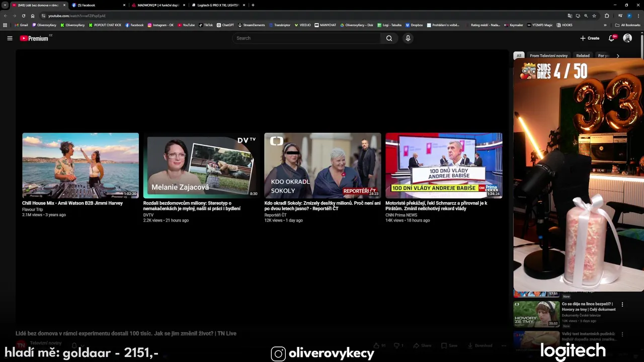Go back using the browser back arrow
This screenshot has width=644, height=362.
click(x=6, y=16)
